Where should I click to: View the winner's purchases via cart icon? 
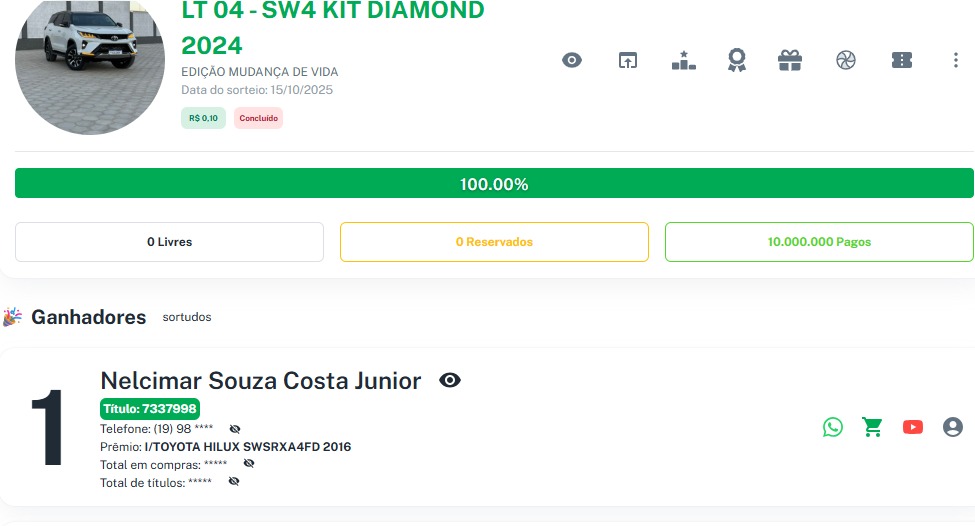click(873, 427)
